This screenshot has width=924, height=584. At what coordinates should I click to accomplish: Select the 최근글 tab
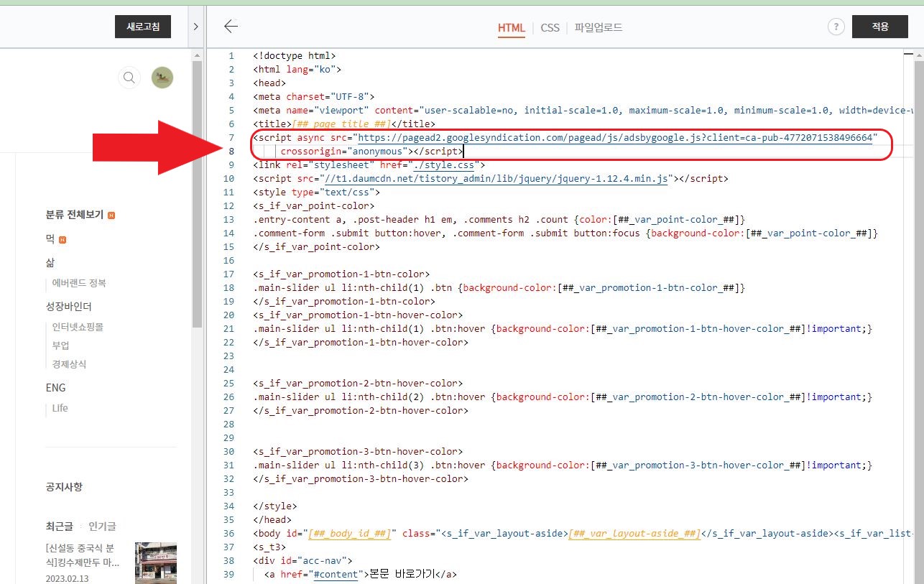[60, 527]
